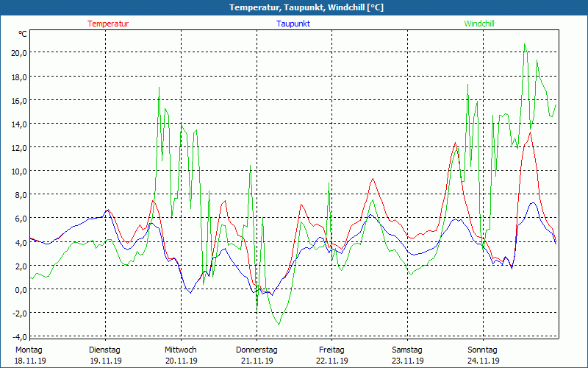Click the lowest green Windchill dip on Thursday
Image resolution: width=588 pixels, height=368 pixels.
click(x=278, y=324)
